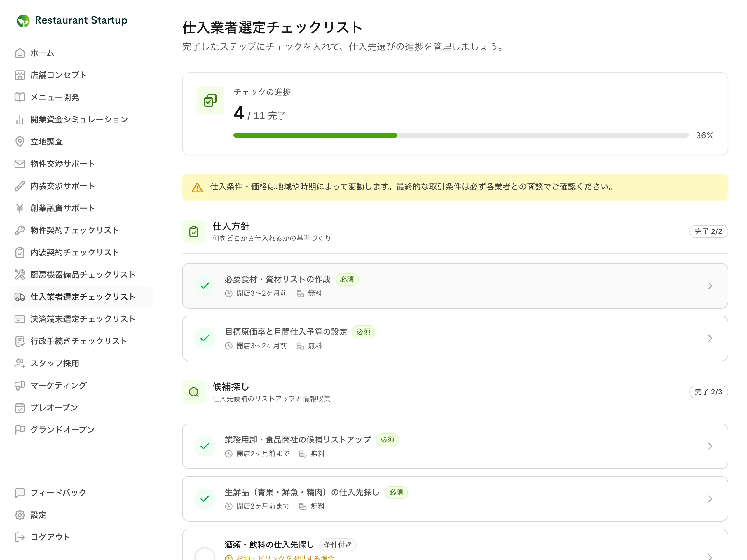Open 設定 from the sidebar
The image size is (747, 560).
tap(81, 515)
